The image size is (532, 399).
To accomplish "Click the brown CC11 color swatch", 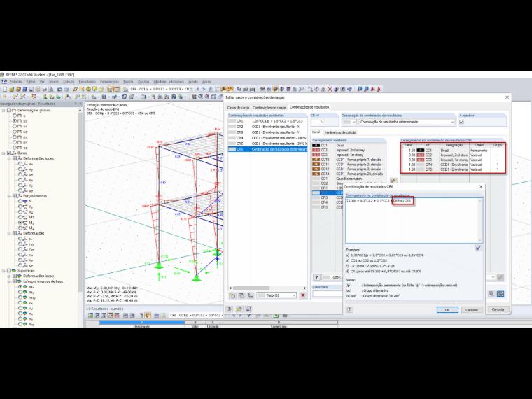I will click(316, 164).
